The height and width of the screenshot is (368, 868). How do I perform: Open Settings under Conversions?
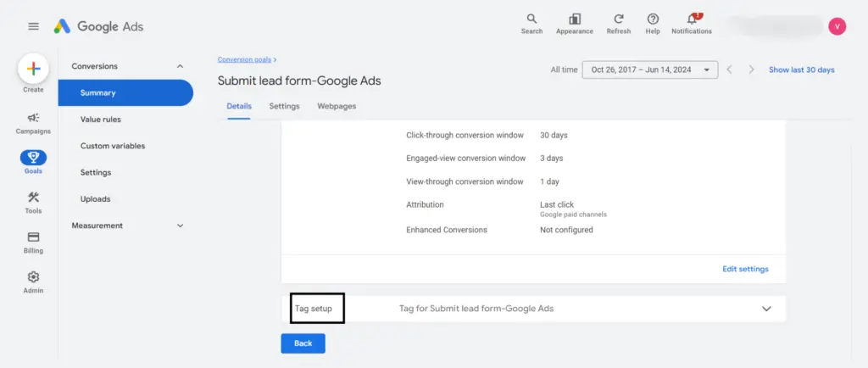95,173
